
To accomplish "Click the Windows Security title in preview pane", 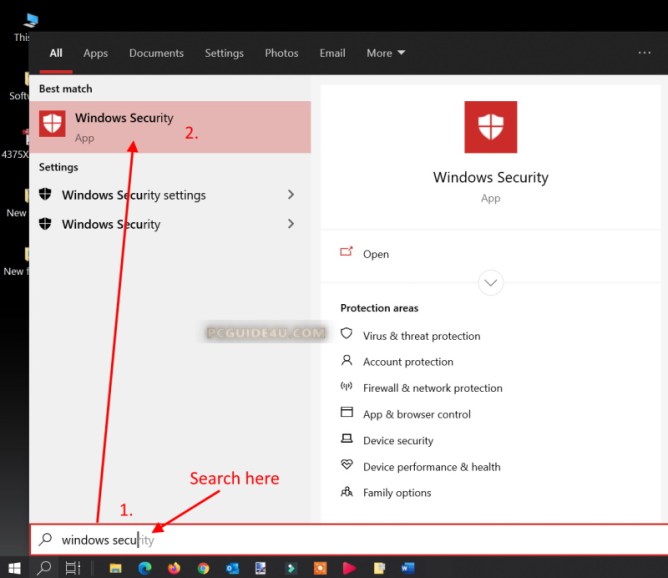I will click(x=490, y=177).
